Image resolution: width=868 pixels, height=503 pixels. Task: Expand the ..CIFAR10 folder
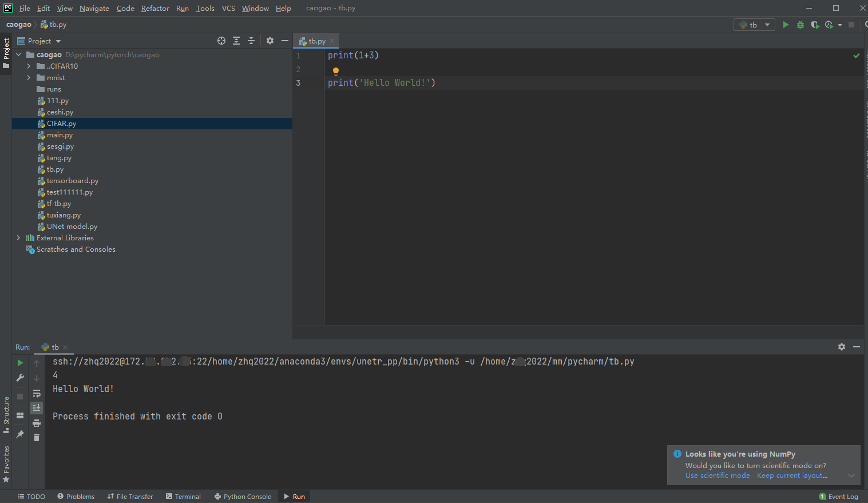29,66
